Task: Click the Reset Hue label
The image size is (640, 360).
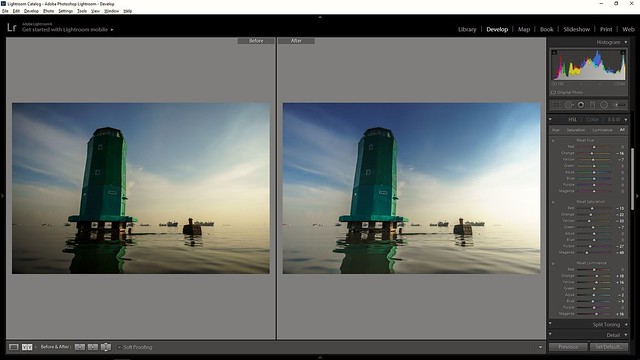Action: point(585,140)
